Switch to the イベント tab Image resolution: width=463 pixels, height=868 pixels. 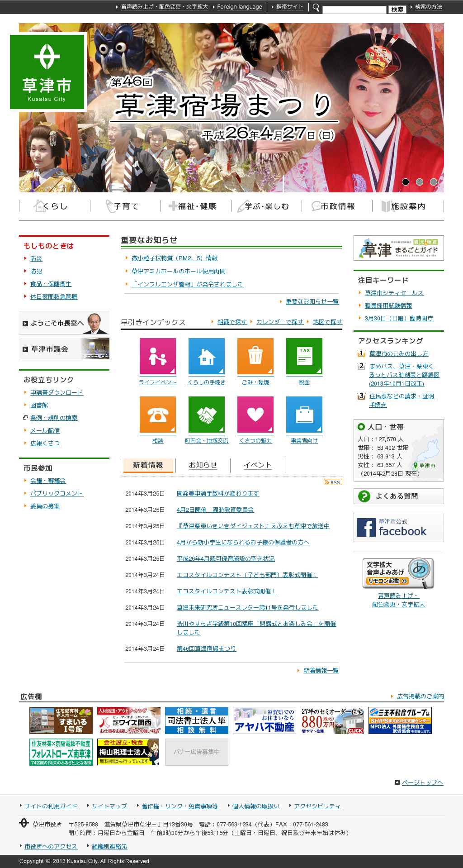[x=258, y=465]
